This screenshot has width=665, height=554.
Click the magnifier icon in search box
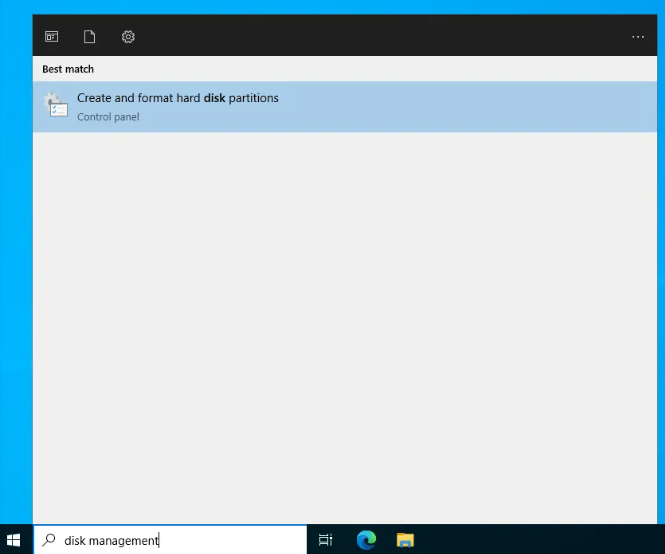[x=49, y=540]
